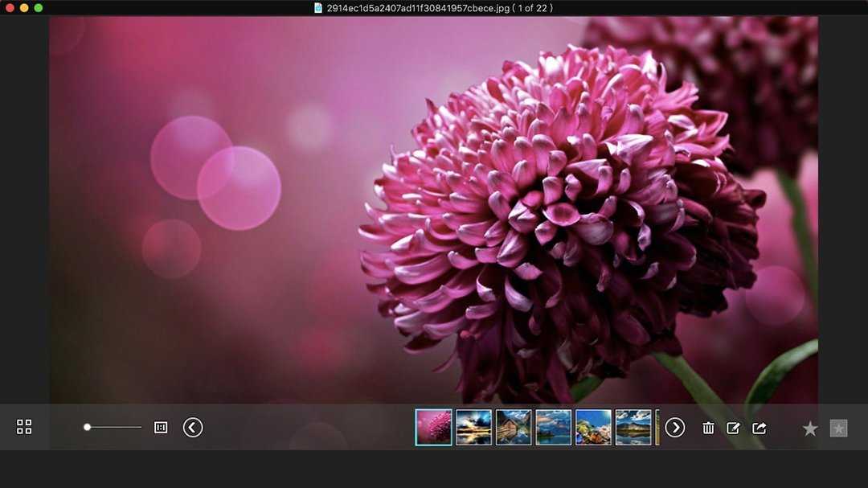The width and height of the screenshot is (868, 488).
Task: Select the pink flower thumbnail
Action: tap(433, 427)
